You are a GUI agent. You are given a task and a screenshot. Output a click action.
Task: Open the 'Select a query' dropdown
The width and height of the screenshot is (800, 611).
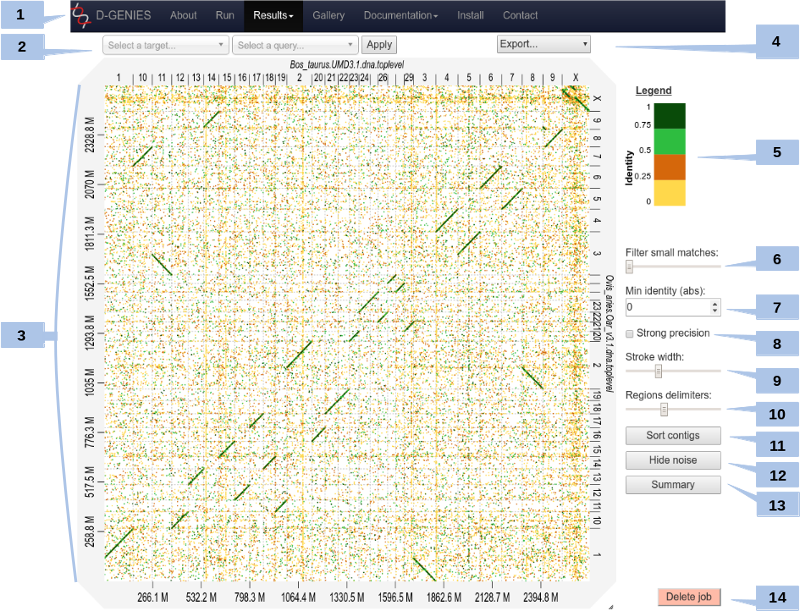(x=294, y=45)
